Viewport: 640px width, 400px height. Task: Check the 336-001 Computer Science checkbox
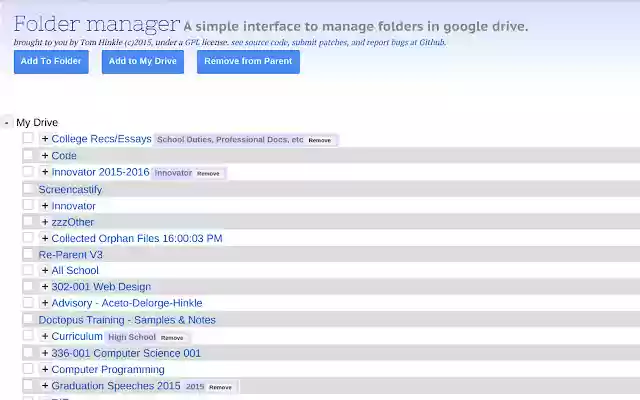pyautogui.click(x=28, y=352)
